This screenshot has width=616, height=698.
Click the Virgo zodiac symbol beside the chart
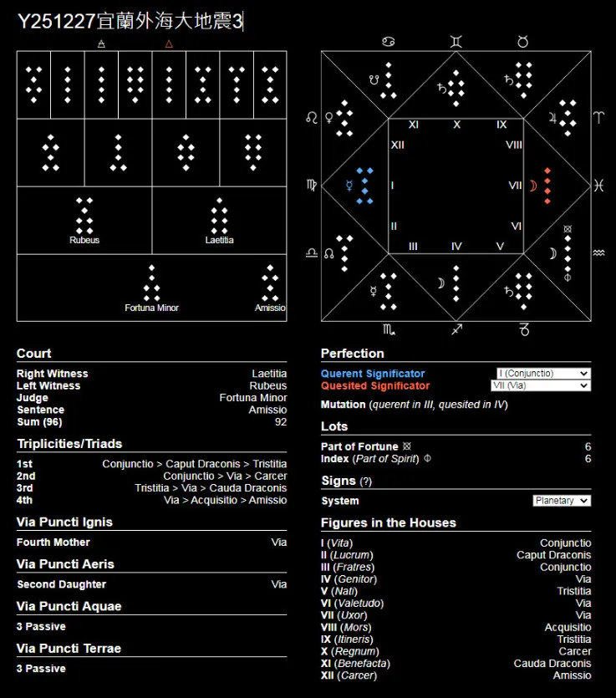pyautogui.click(x=312, y=185)
